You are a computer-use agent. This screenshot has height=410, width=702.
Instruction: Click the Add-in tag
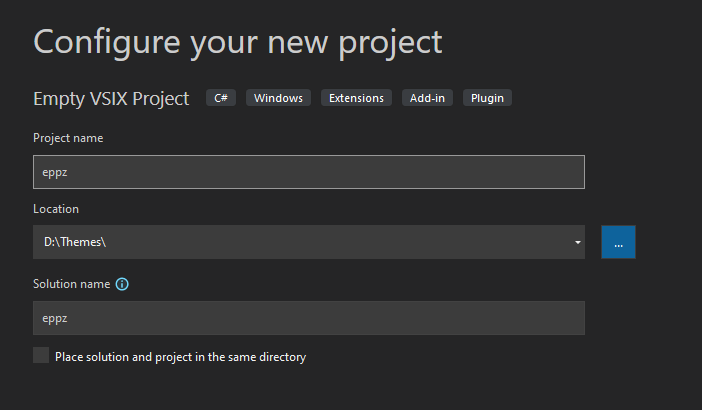[428, 98]
